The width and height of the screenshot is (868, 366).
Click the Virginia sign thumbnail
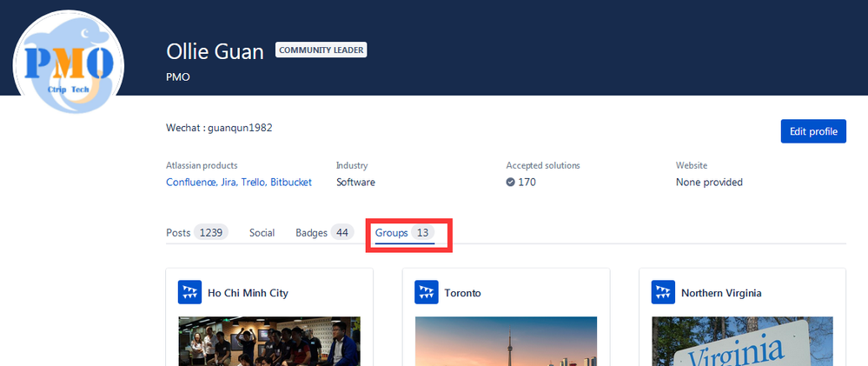point(742,341)
